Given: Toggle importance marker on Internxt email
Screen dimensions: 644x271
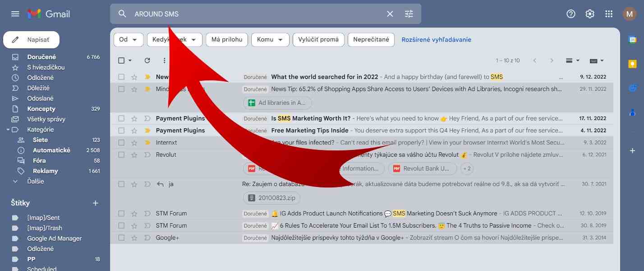Looking at the screenshot, I should click(147, 142).
